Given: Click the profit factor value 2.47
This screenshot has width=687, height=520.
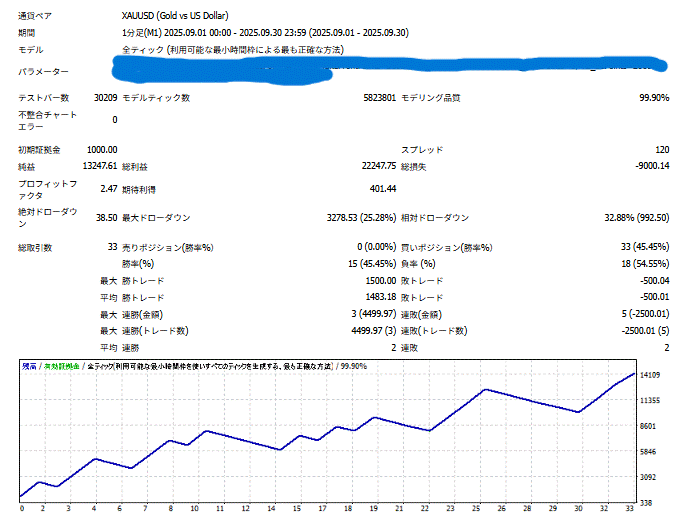Looking at the screenshot, I should tap(107, 188).
